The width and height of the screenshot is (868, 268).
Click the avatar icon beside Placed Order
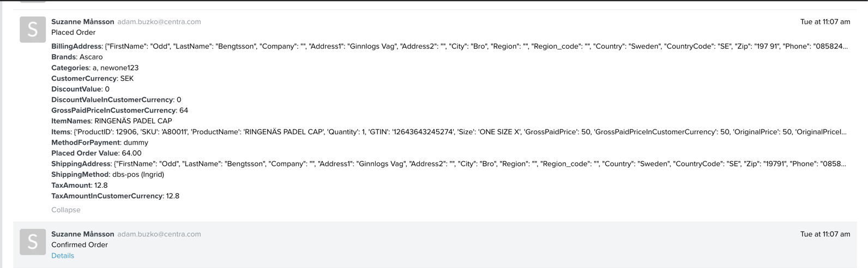(33, 29)
